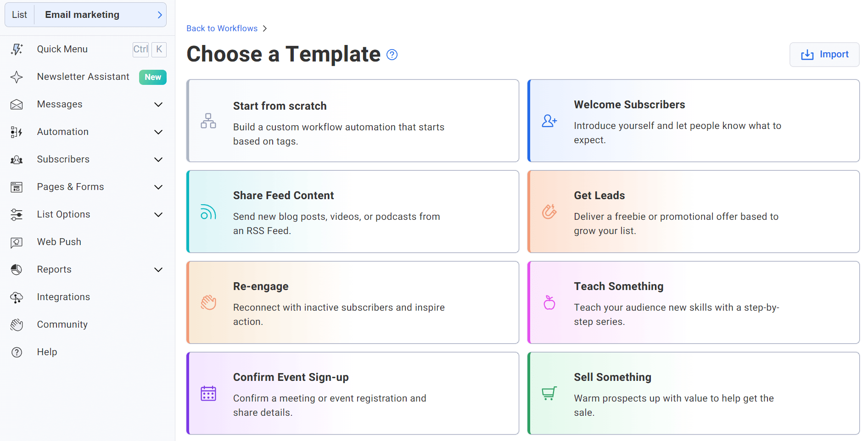Click the Automation sidebar icon
868x441 pixels.
click(17, 132)
